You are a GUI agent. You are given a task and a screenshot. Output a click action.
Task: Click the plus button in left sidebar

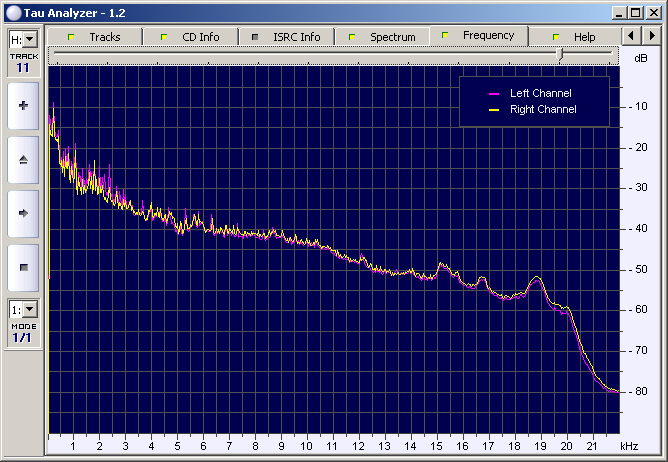[23, 105]
